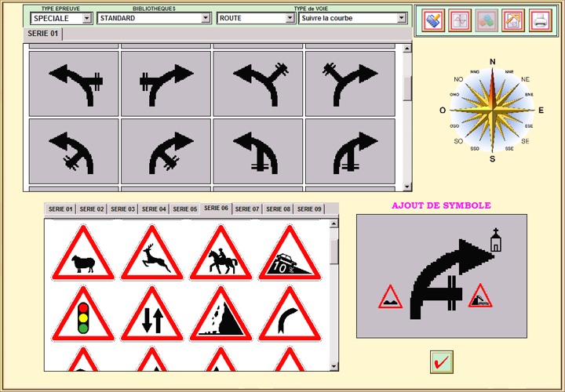Image resolution: width=565 pixels, height=392 pixels.
Task: Confirm with the red checkmark button
Action: (x=442, y=362)
